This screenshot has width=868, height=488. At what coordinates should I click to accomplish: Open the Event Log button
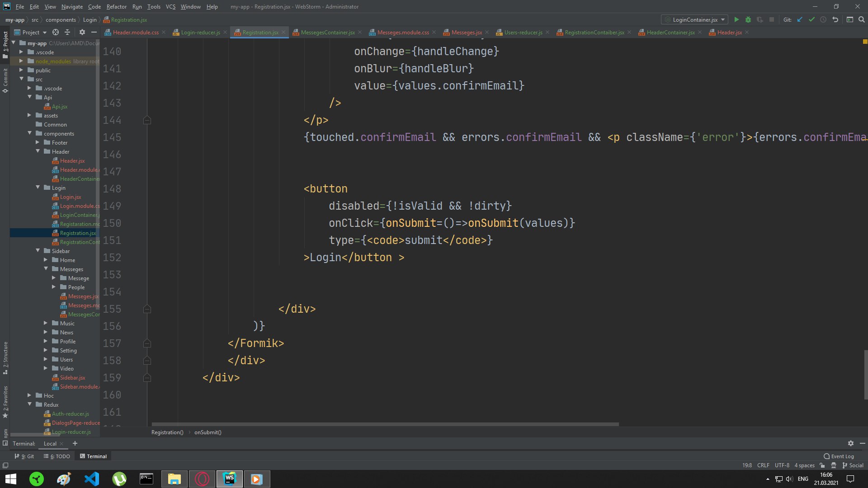839,456
